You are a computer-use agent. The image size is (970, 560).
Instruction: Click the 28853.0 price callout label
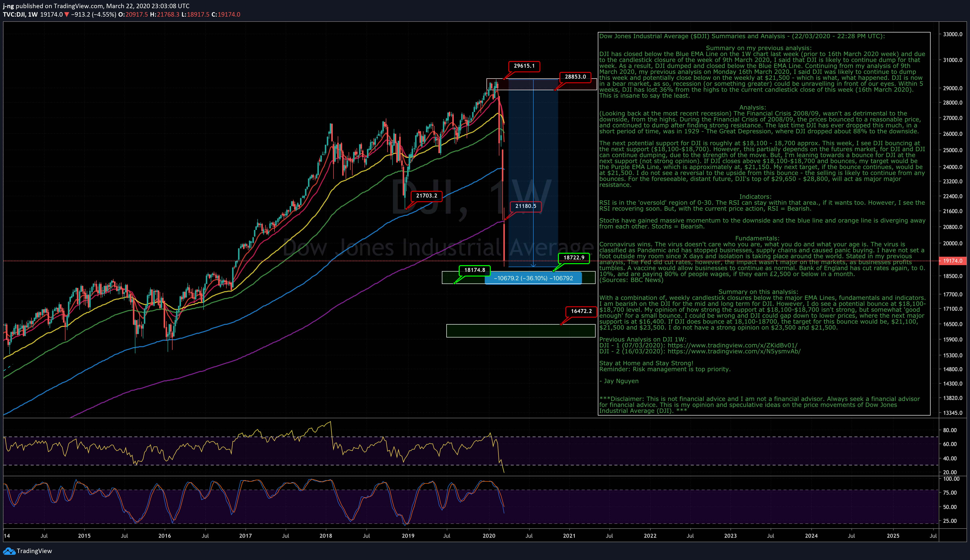575,77
